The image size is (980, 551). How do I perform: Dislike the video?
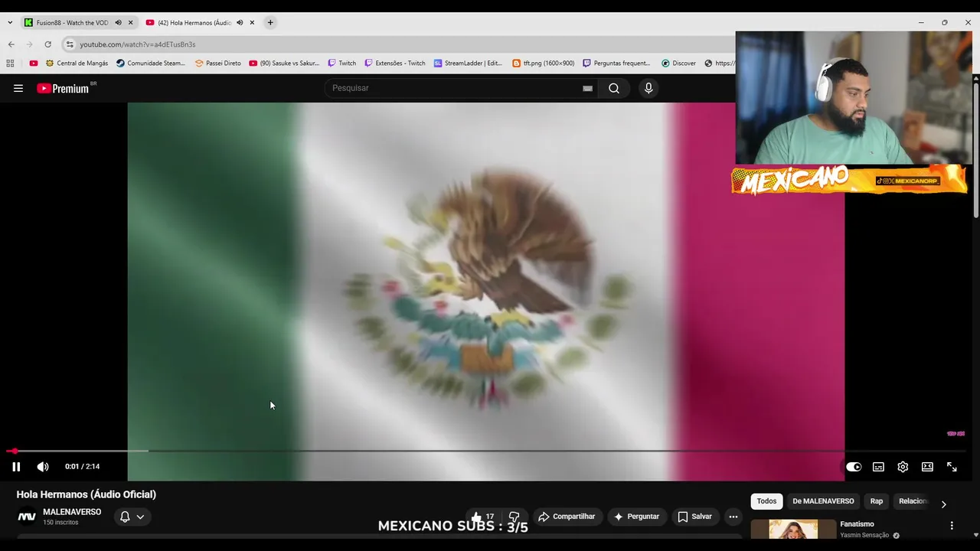pyautogui.click(x=514, y=517)
